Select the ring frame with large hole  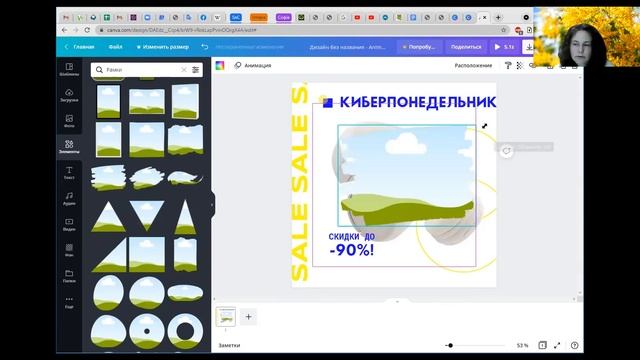[185, 331]
